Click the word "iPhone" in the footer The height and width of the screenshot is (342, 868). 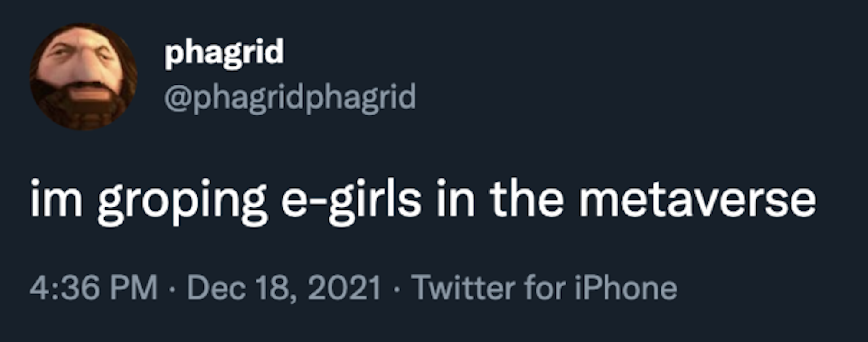(626, 287)
